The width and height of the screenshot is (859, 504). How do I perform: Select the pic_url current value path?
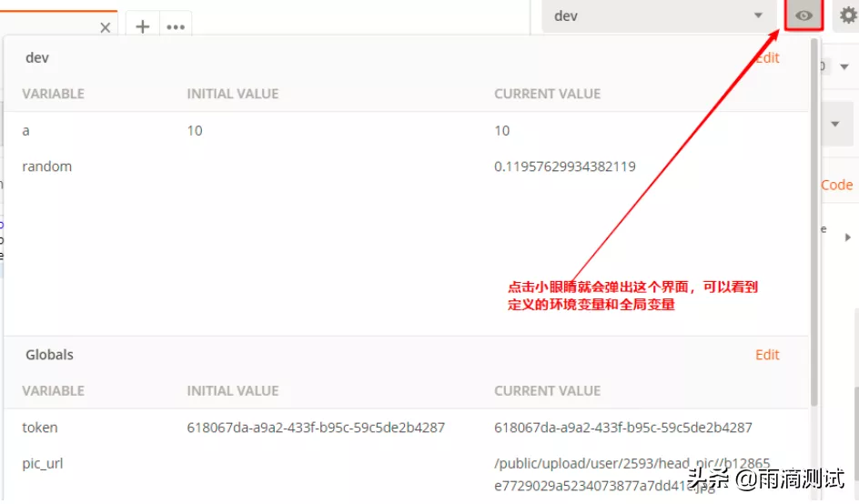(x=632, y=474)
